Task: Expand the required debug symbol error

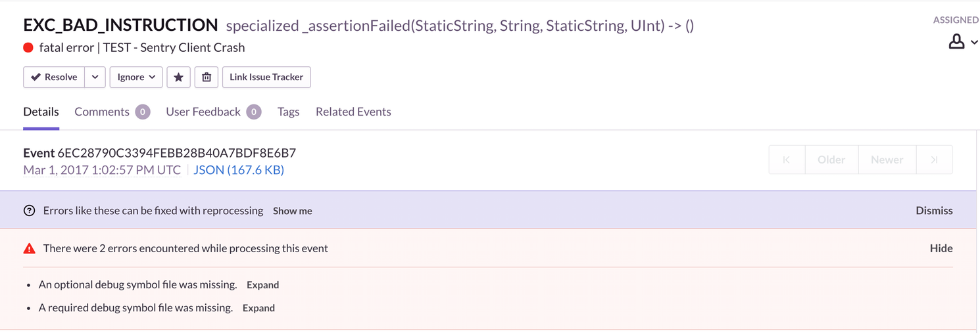Action: pyautogui.click(x=258, y=308)
